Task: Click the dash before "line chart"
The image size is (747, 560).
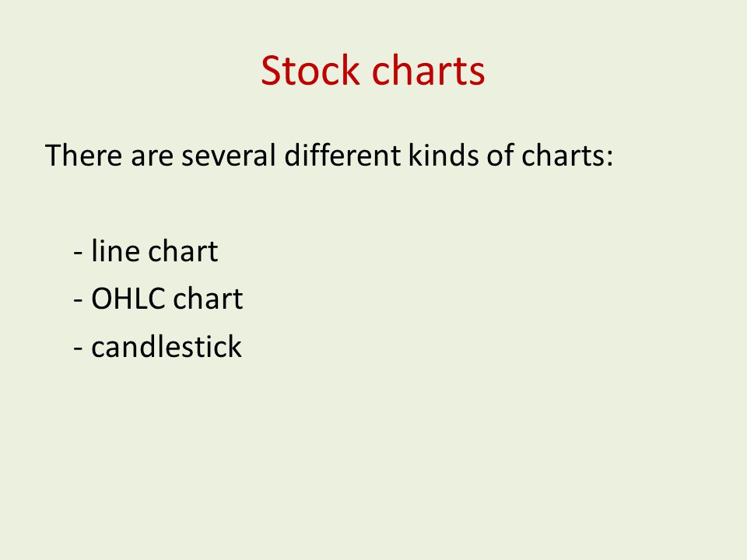Action: pyautogui.click(x=78, y=254)
